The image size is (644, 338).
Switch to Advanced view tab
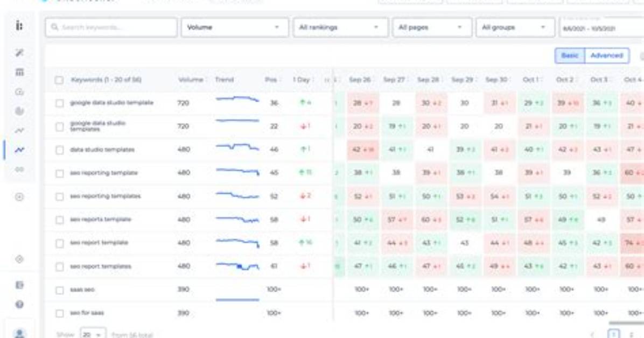pyautogui.click(x=607, y=55)
